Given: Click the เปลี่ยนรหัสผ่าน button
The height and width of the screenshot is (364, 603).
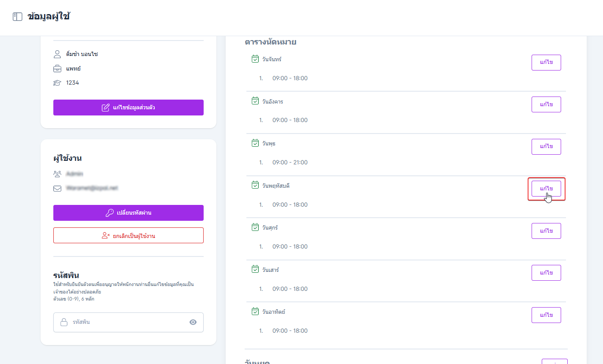Looking at the screenshot, I should pos(128,213).
